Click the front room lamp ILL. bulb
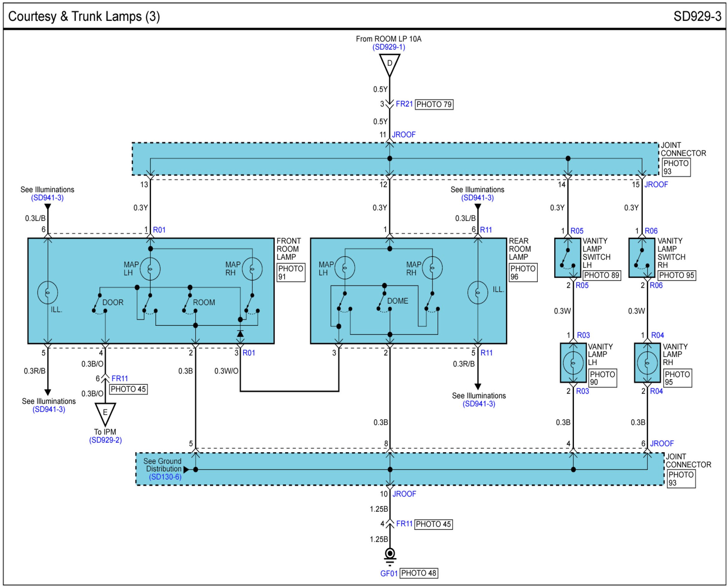The width and height of the screenshot is (728, 587). (48, 292)
